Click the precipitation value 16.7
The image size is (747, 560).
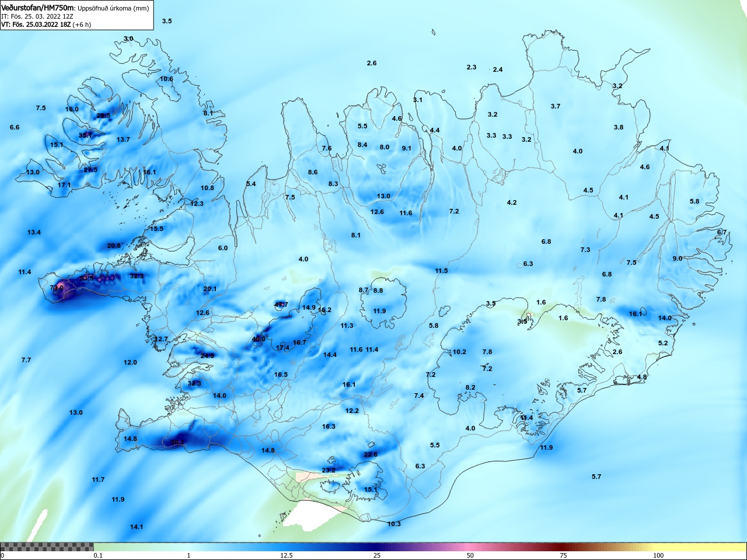(x=299, y=343)
